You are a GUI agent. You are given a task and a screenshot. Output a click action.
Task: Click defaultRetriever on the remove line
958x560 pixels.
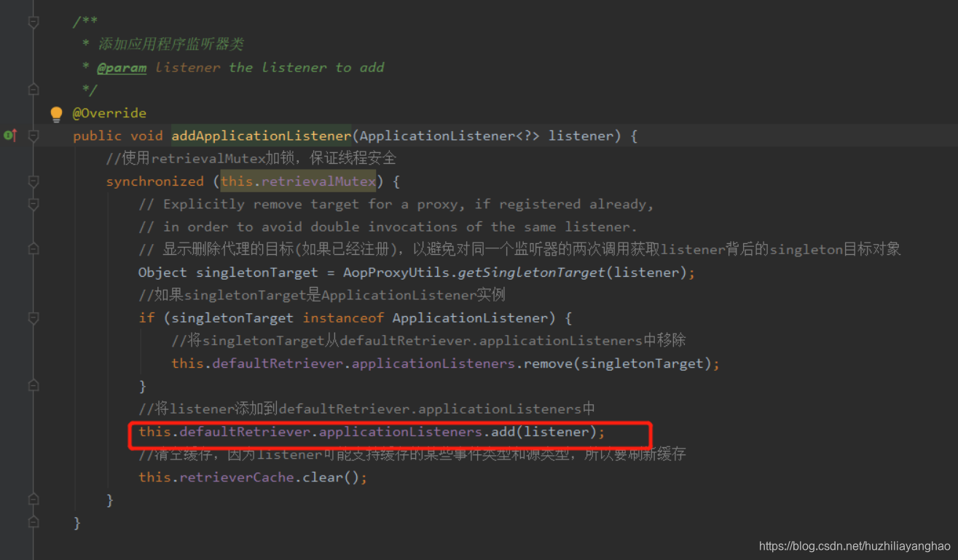278,363
